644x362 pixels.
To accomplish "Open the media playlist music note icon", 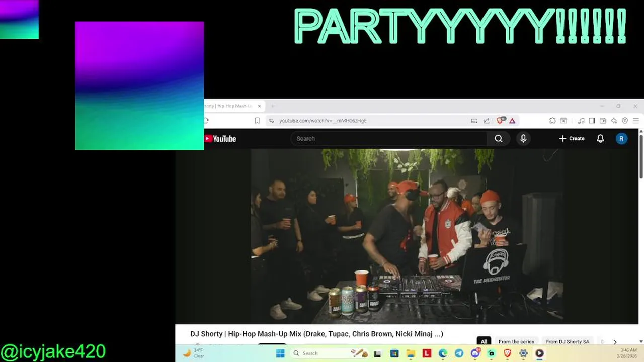I will pos(581,121).
